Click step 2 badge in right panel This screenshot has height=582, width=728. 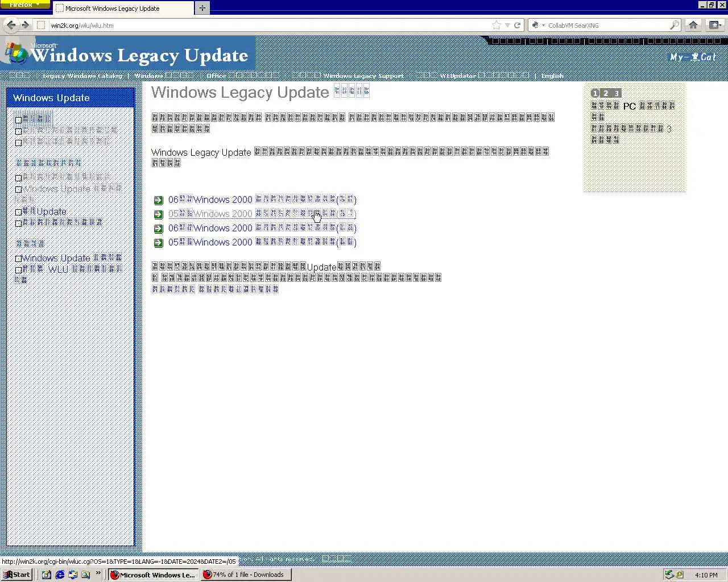(x=606, y=93)
